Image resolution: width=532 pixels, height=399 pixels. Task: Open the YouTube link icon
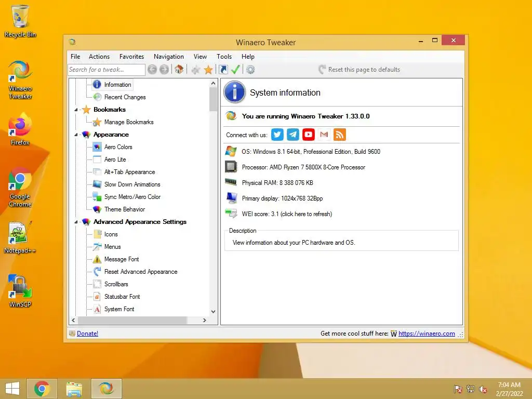point(309,135)
